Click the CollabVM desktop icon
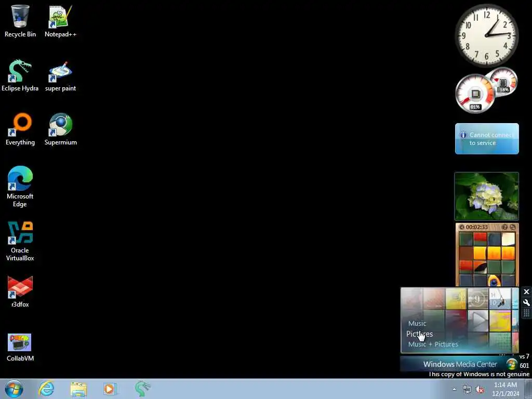This screenshot has height=399, width=532. click(20, 346)
